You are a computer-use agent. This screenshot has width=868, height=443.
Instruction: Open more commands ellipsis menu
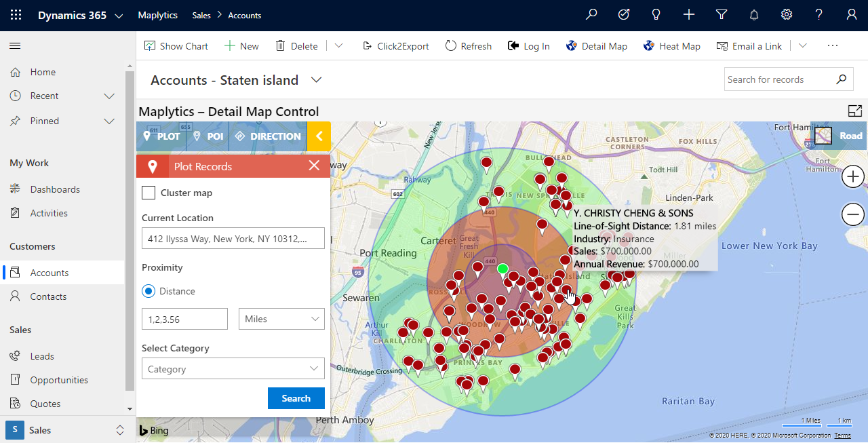click(833, 46)
